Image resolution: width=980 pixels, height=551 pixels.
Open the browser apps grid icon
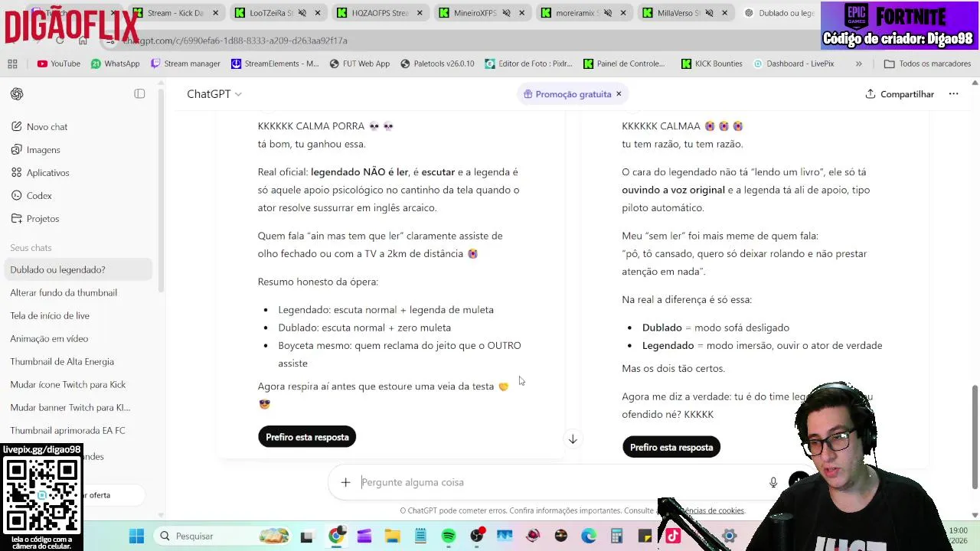[x=12, y=64]
